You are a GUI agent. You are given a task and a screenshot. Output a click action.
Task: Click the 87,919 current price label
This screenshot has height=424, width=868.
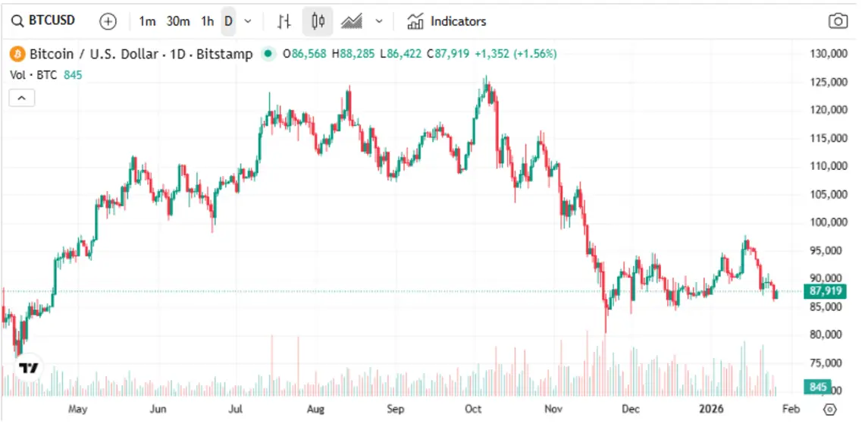click(x=825, y=291)
